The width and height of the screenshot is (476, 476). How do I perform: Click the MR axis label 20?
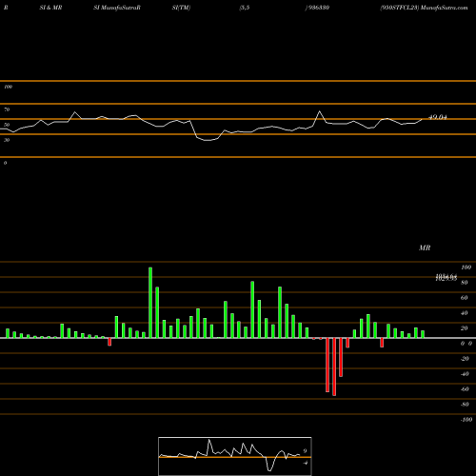[465, 328]
